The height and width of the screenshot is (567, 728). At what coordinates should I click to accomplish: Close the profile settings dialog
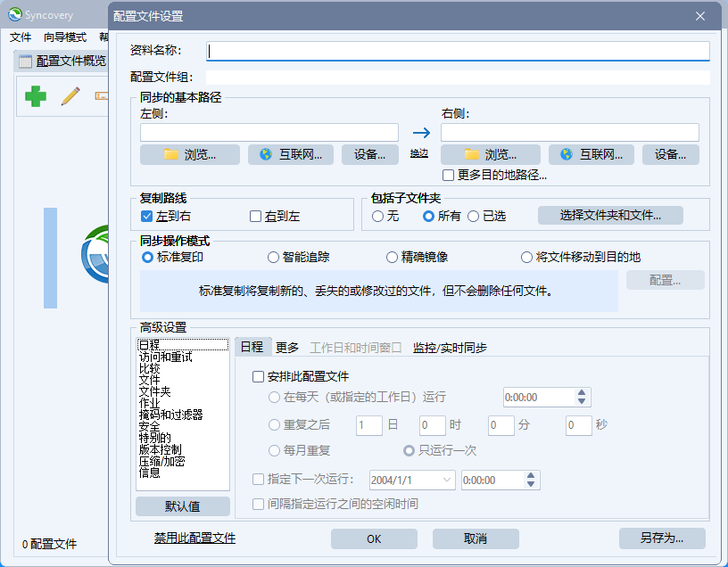(700, 16)
